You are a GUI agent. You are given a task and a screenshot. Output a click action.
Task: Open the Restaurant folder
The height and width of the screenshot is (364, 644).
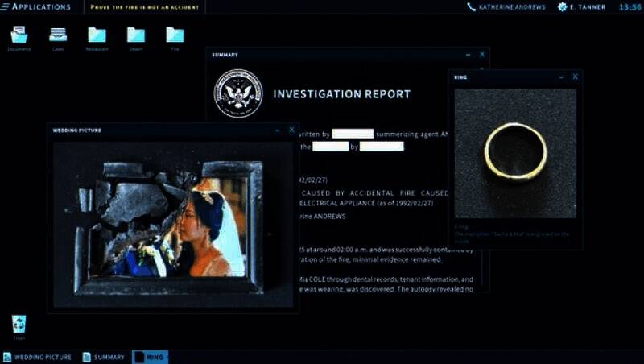point(97,35)
